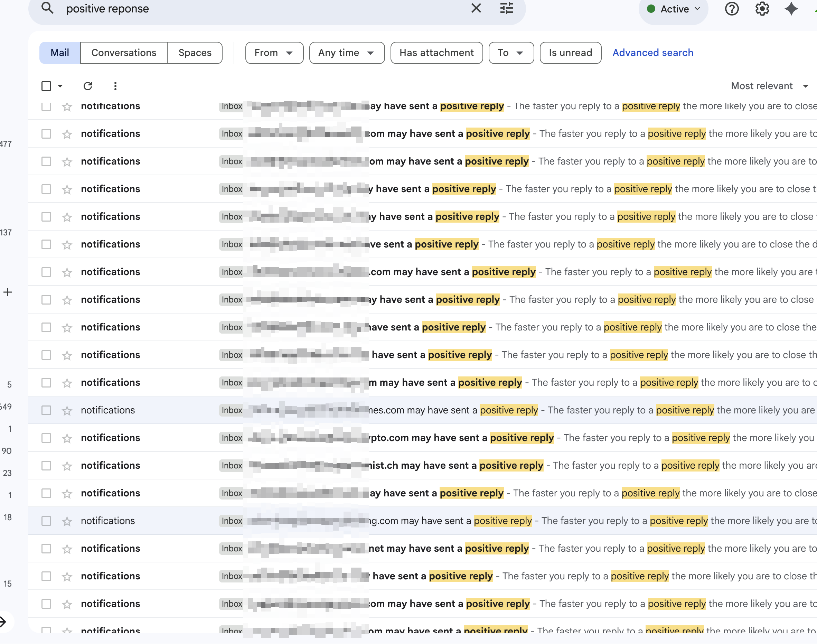Toggle the Is unread filter chip
The image size is (817, 644).
(570, 53)
